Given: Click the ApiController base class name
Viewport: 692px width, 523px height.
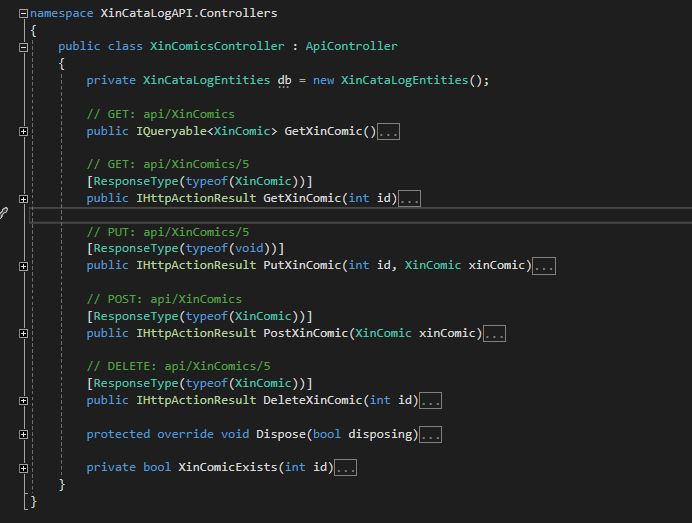Looking at the screenshot, I should click(x=351, y=46).
